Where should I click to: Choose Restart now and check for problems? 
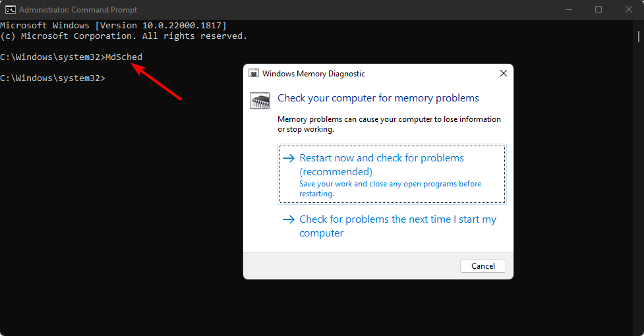pos(392,174)
